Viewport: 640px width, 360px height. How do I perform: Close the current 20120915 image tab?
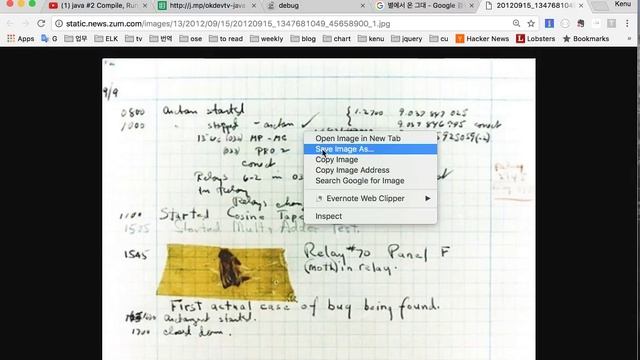coord(581,6)
